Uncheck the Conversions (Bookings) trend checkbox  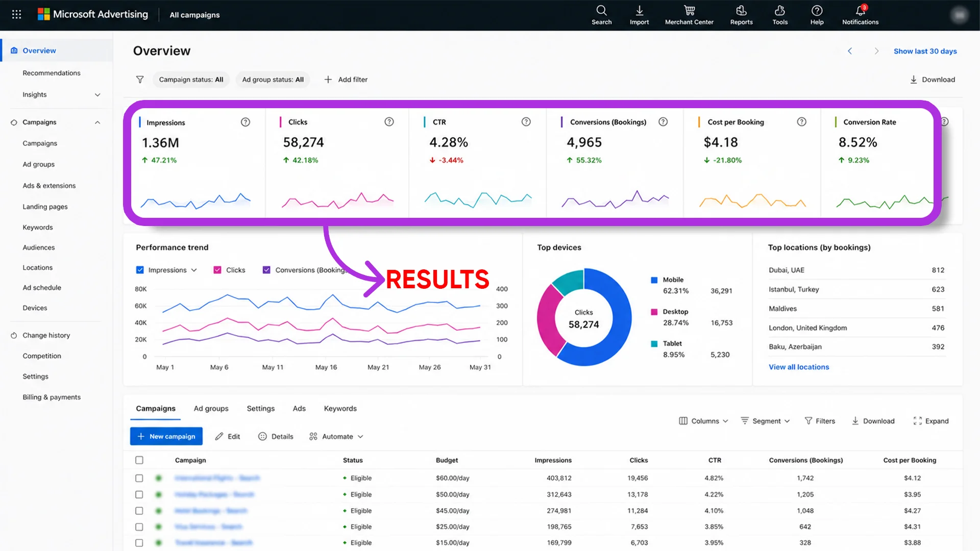[266, 270]
